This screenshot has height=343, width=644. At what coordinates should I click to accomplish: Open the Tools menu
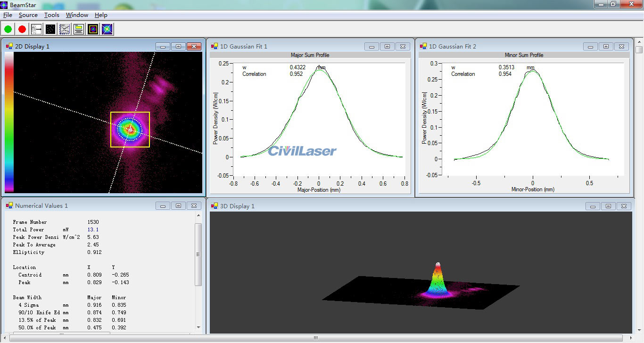(51, 15)
